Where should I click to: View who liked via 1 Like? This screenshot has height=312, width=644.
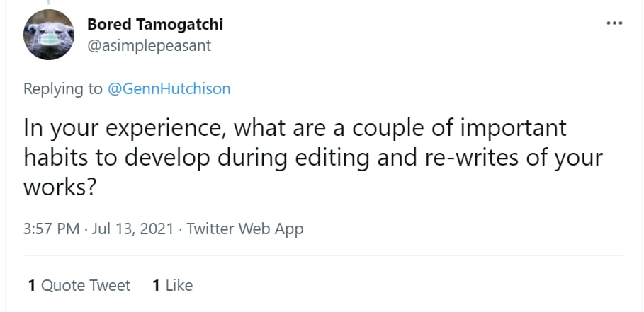[172, 285]
